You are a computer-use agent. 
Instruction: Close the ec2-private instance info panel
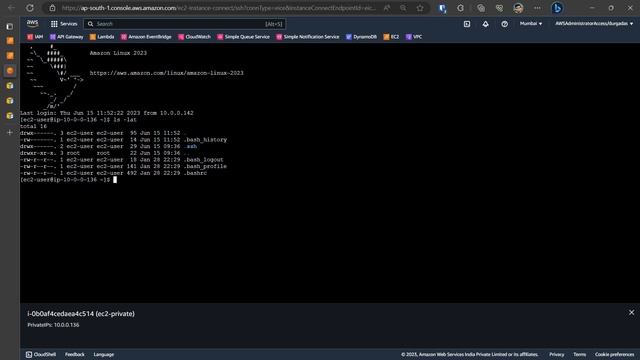631,313
